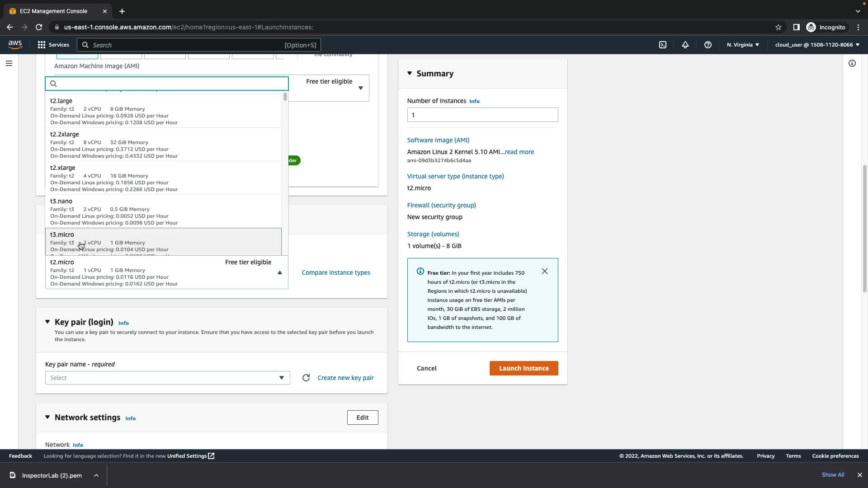Image resolution: width=868 pixels, height=488 pixels.
Task: Open the support help icon
Action: [708, 45]
